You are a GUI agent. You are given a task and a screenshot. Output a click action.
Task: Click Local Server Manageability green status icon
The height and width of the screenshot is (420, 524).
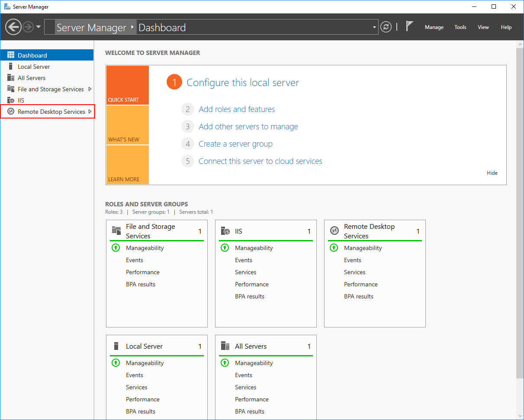pos(116,363)
